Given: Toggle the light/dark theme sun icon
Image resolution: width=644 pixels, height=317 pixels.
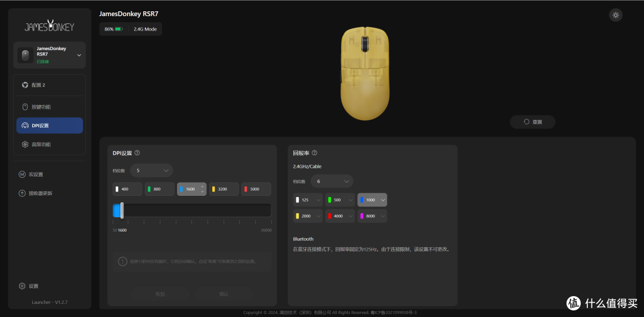Looking at the screenshot, I should [x=615, y=15].
